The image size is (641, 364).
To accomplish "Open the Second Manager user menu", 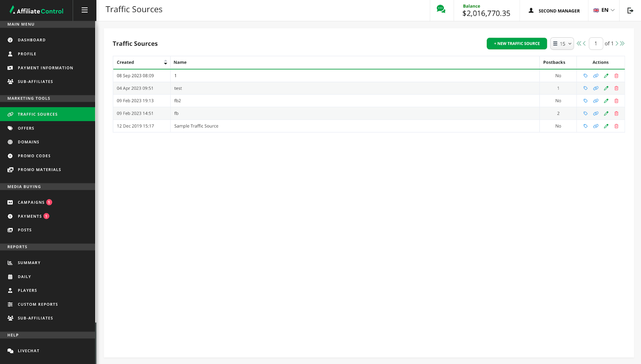I will coord(554,11).
